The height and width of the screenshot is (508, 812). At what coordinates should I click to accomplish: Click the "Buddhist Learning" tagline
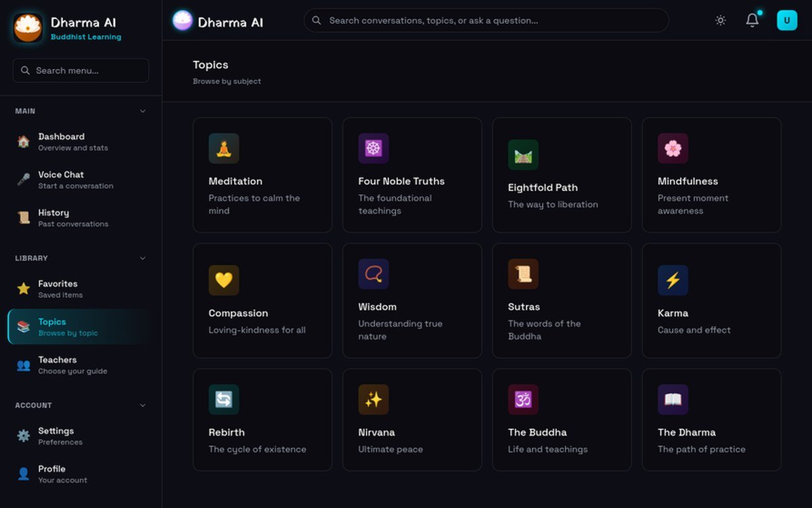click(86, 37)
